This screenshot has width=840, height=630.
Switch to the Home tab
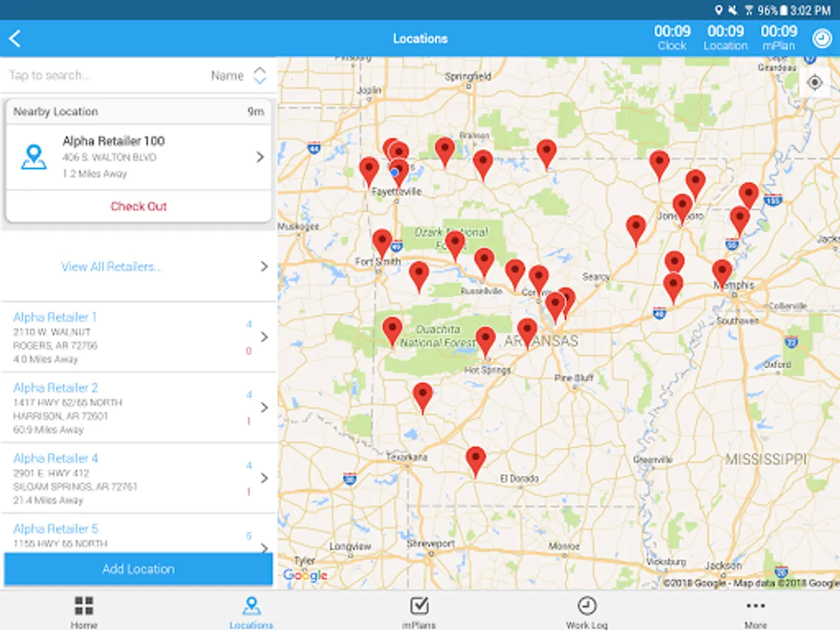pos(84,612)
